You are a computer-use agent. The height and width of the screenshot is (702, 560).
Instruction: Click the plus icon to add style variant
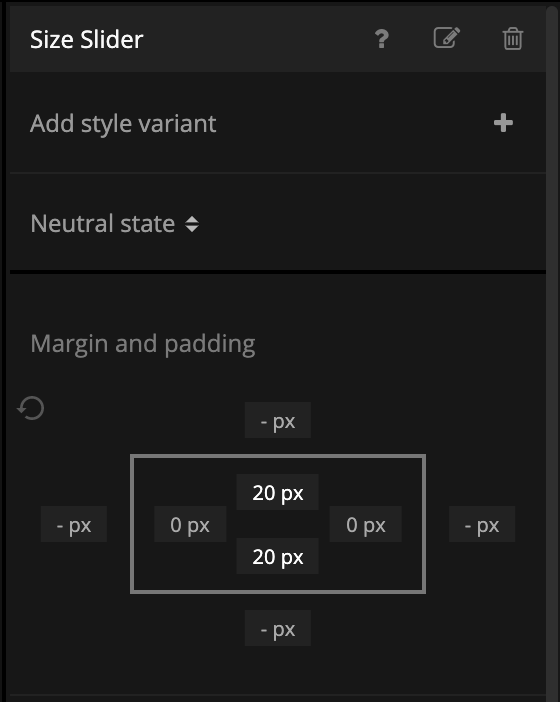503,123
